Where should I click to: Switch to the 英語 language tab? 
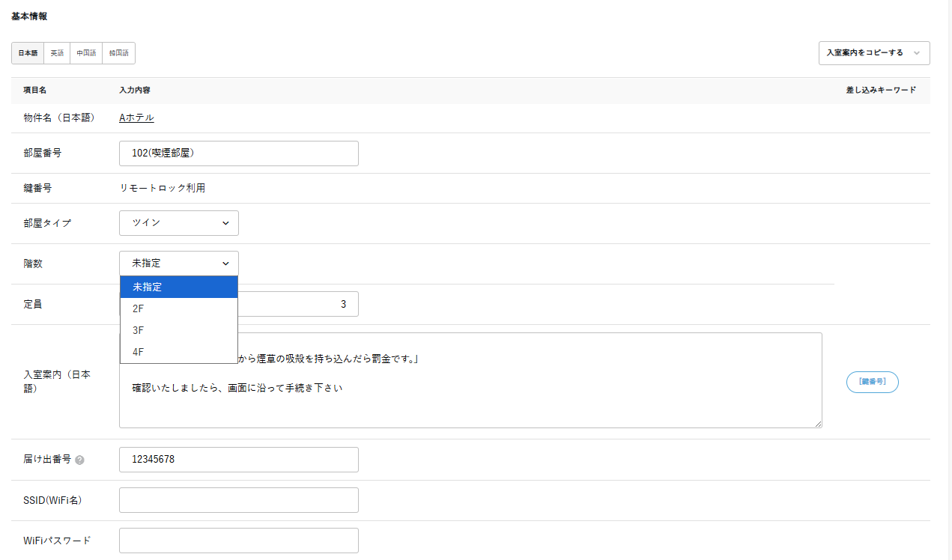[57, 53]
